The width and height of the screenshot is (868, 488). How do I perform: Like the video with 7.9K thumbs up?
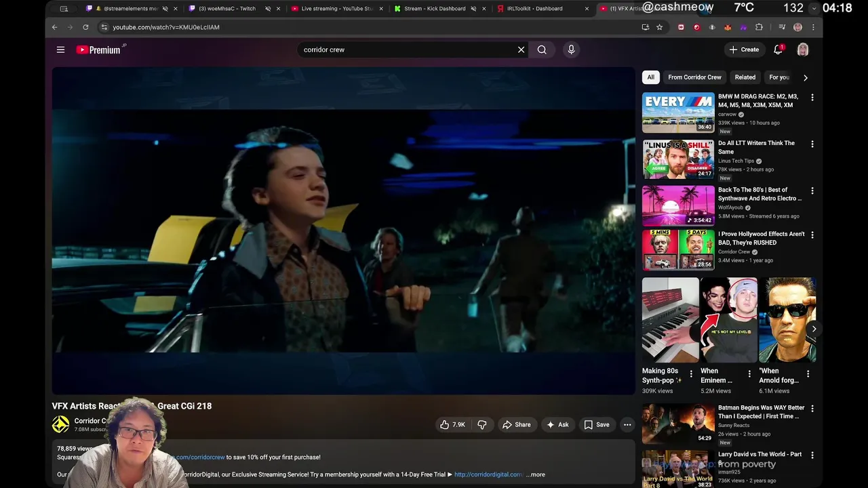pyautogui.click(x=452, y=424)
